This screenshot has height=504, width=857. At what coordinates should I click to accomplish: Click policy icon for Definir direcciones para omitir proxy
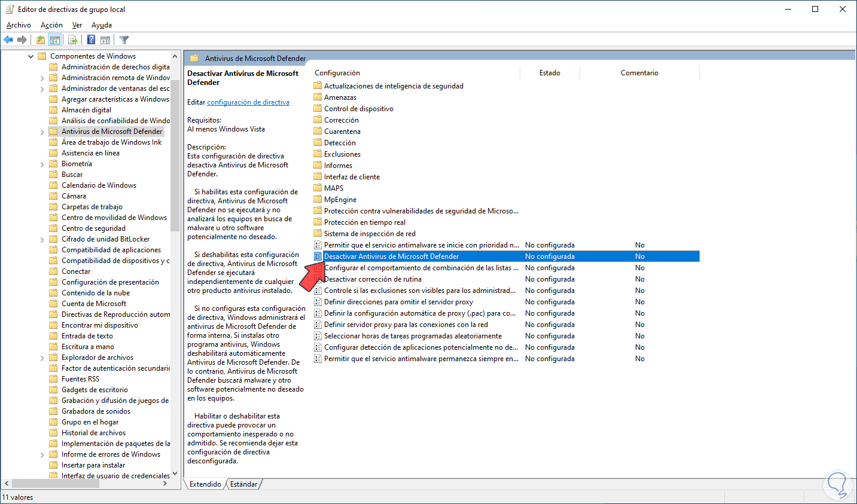318,302
